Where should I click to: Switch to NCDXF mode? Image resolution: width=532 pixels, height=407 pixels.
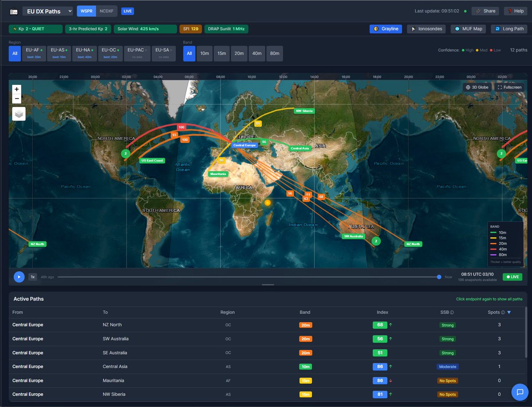106,11
